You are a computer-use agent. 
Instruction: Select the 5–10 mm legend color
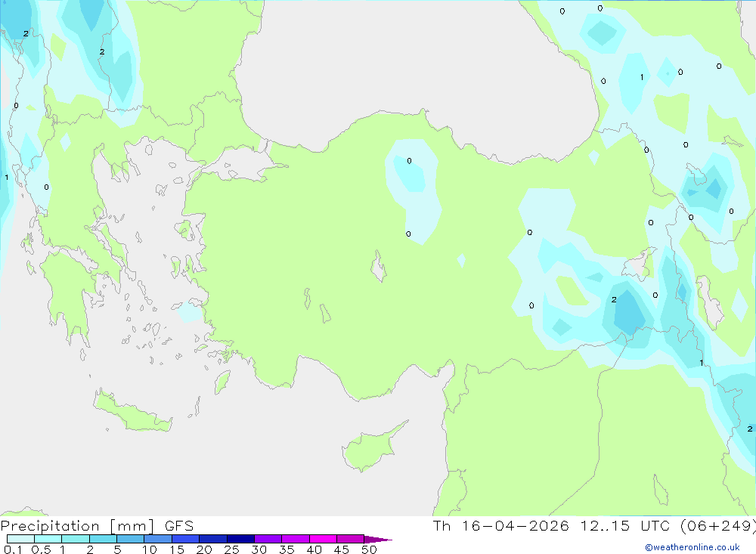(130, 539)
